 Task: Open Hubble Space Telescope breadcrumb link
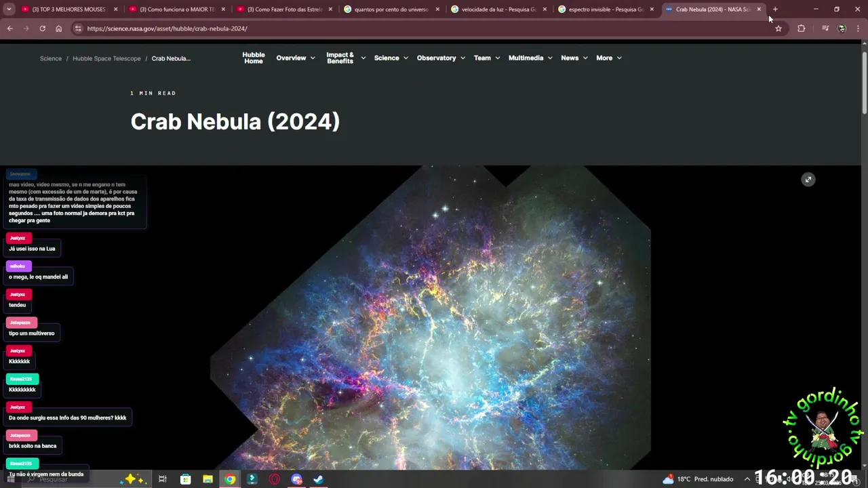point(106,58)
